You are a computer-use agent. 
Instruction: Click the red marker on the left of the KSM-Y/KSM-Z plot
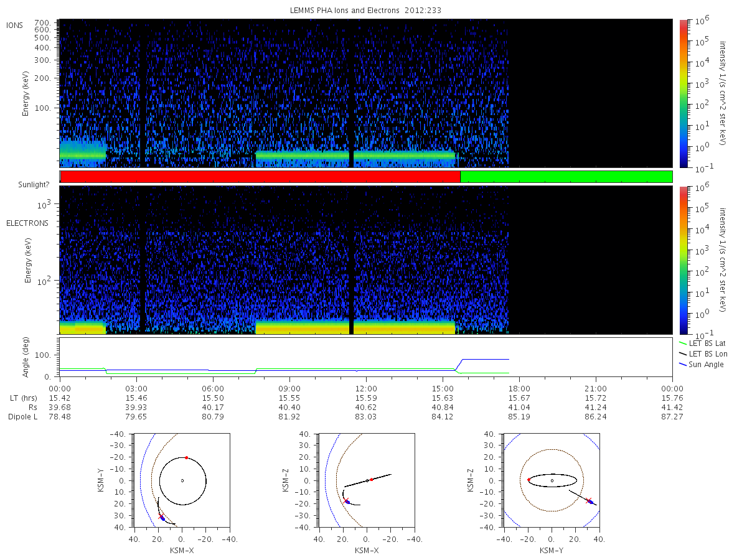click(529, 480)
